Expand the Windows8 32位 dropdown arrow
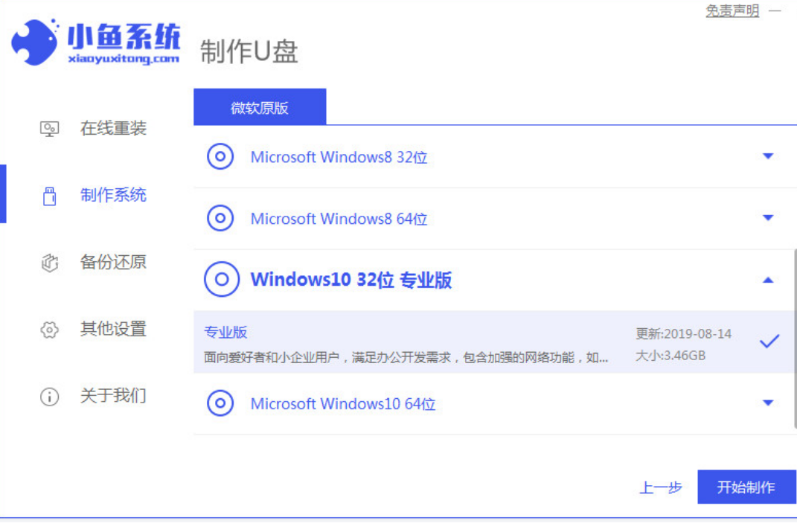797x532 pixels. pos(768,156)
